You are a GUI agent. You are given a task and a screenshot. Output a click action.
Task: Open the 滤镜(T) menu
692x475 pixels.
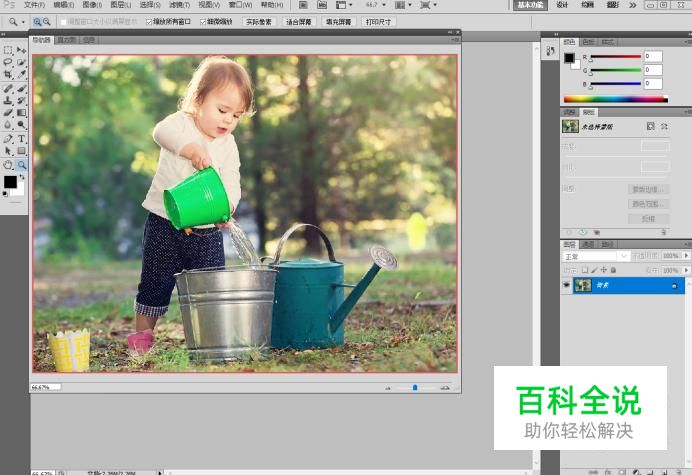tap(179, 5)
